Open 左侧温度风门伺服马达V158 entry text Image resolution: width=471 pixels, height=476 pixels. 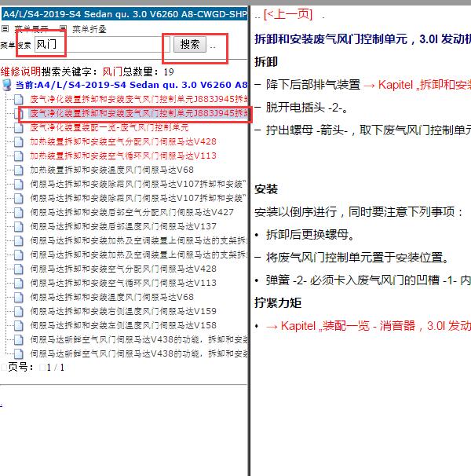pos(123,325)
